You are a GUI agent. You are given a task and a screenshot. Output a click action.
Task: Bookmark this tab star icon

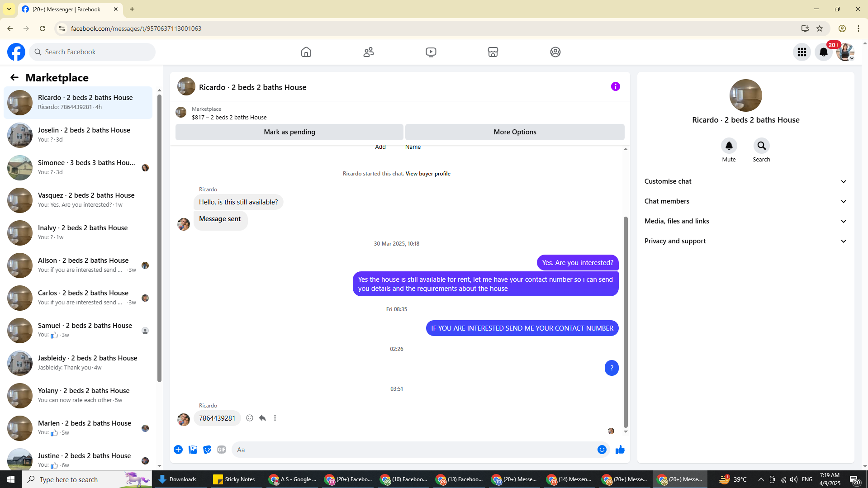pos(820,28)
